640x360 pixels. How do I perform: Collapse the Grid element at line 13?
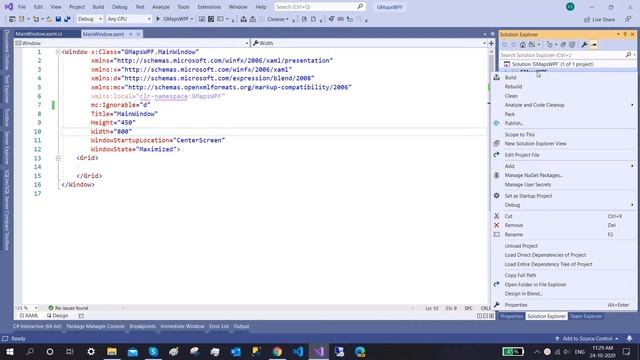[58, 158]
